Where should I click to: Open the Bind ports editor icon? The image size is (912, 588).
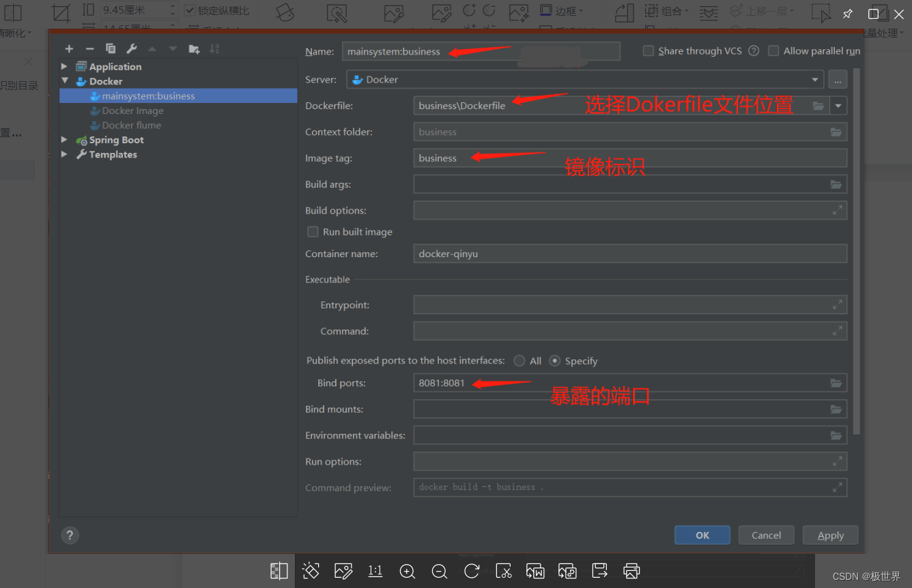(x=836, y=383)
